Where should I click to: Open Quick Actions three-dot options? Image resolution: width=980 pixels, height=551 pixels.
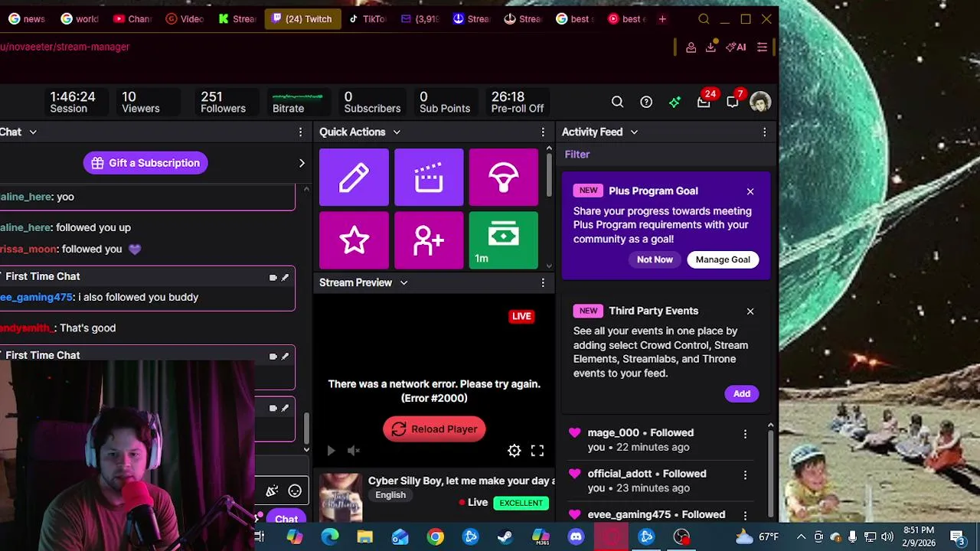click(543, 132)
